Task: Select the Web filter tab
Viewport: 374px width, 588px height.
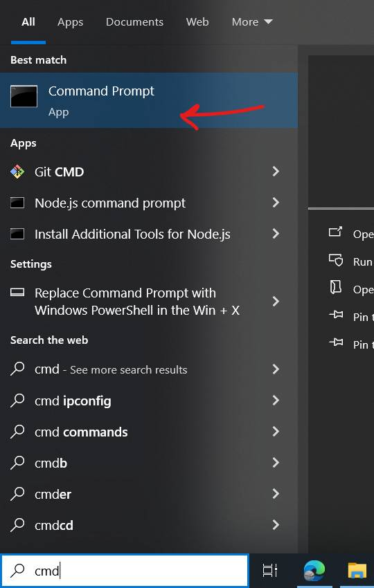Action: point(197,21)
